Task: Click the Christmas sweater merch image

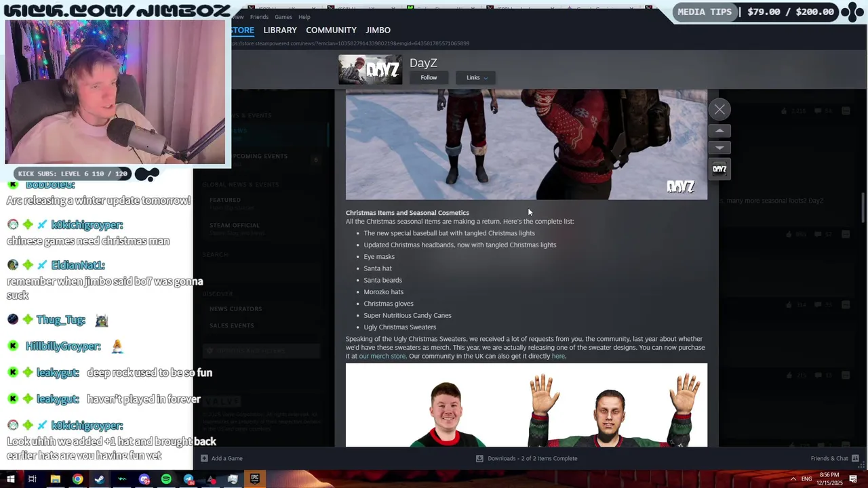Action: pos(526,405)
